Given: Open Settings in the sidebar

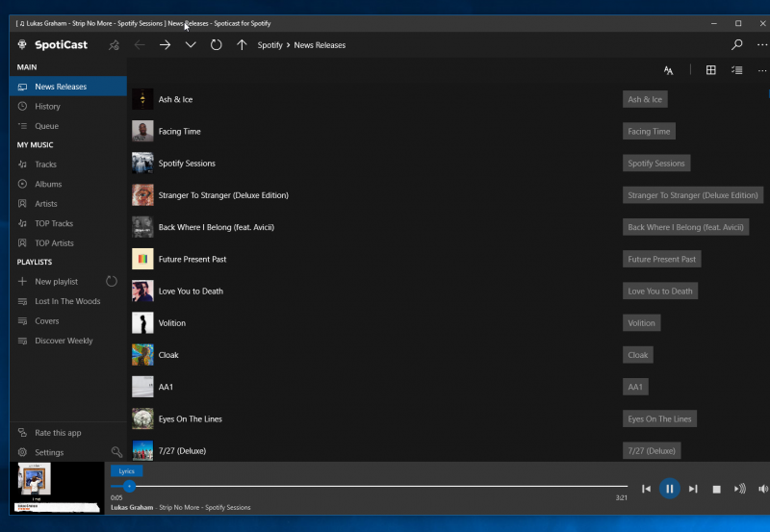Looking at the screenshot, I should pyautogui.click(x=49, y=452).
